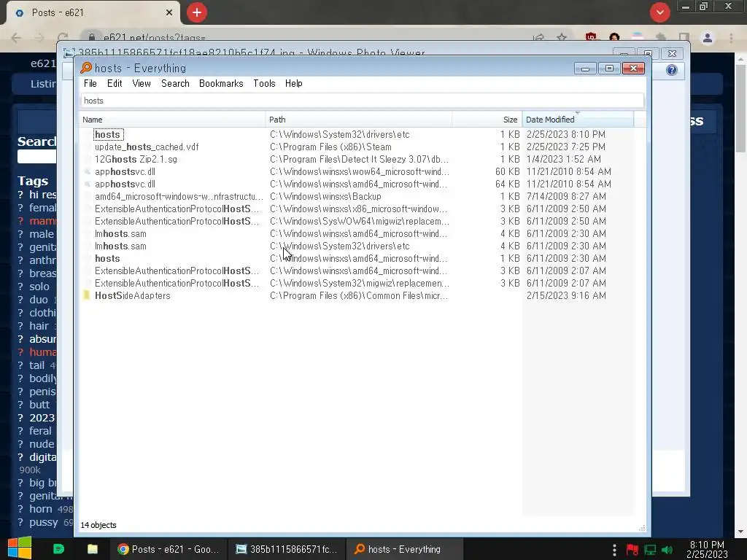The height and width of the screenshot is (560, 747).
Task: Open the Chrome extensions puzzle icon
Action: pos(660,38)
